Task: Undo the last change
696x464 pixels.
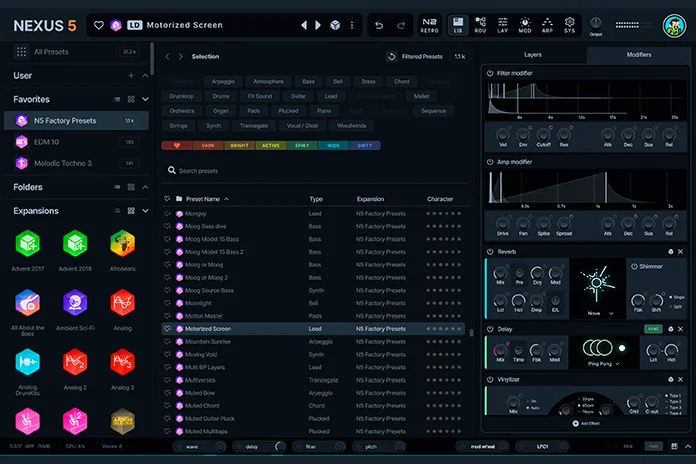Action: (x=379, y=26)
